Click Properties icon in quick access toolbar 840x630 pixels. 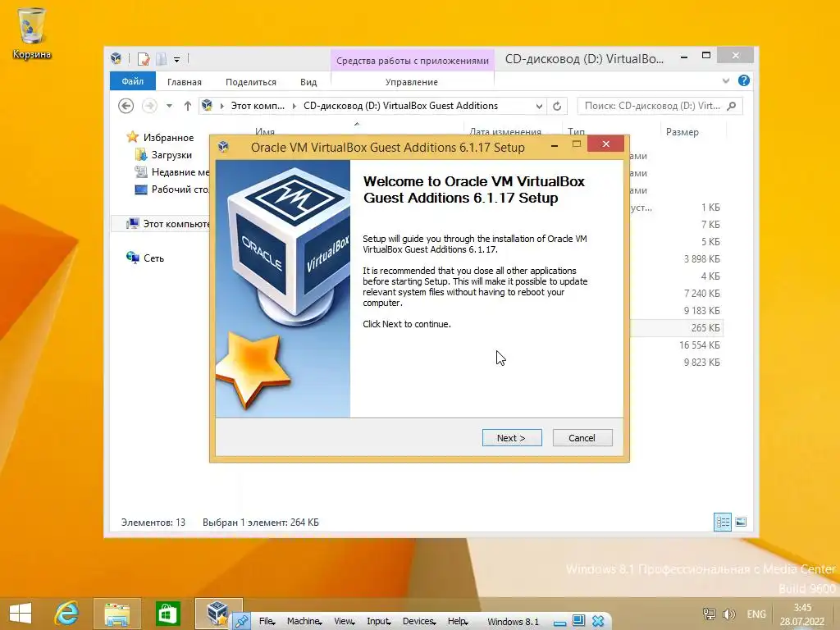(x=143, y=58)
